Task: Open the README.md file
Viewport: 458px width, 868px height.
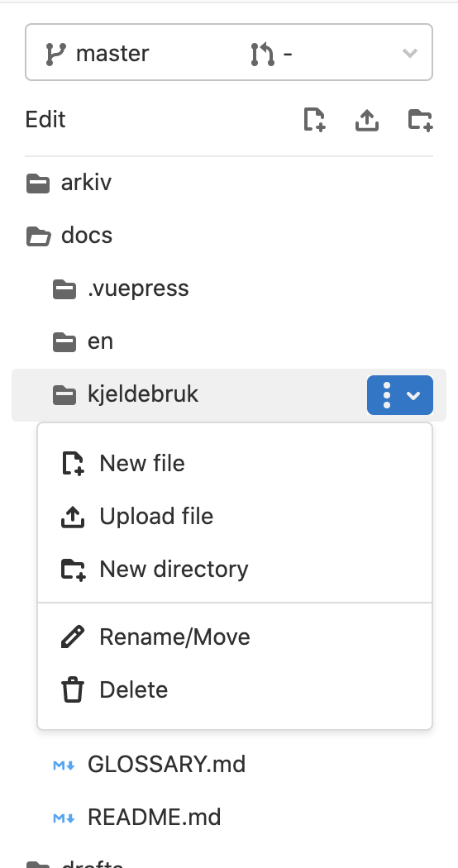Action: [x=229, y=818]
